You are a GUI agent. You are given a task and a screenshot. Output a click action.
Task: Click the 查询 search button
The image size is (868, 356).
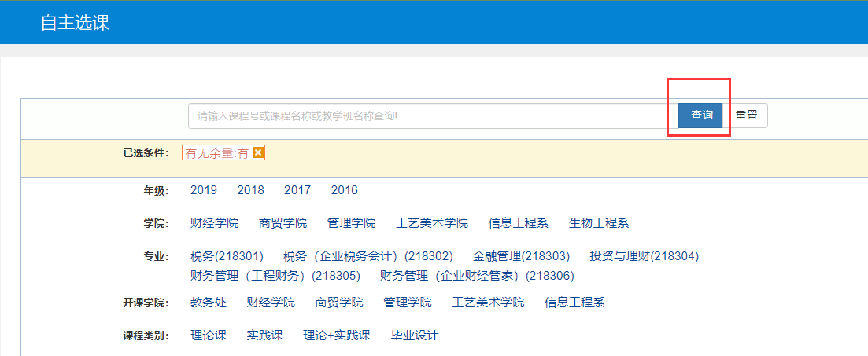[x=701, y=116]
